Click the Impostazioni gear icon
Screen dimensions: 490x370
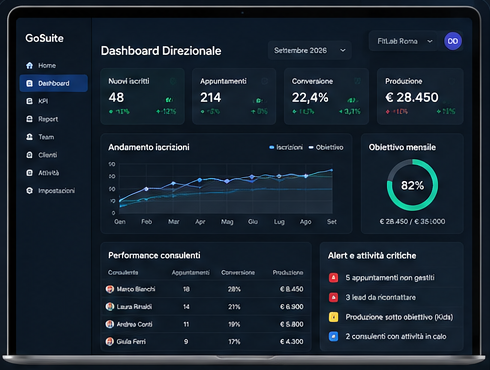coord(29,191)
